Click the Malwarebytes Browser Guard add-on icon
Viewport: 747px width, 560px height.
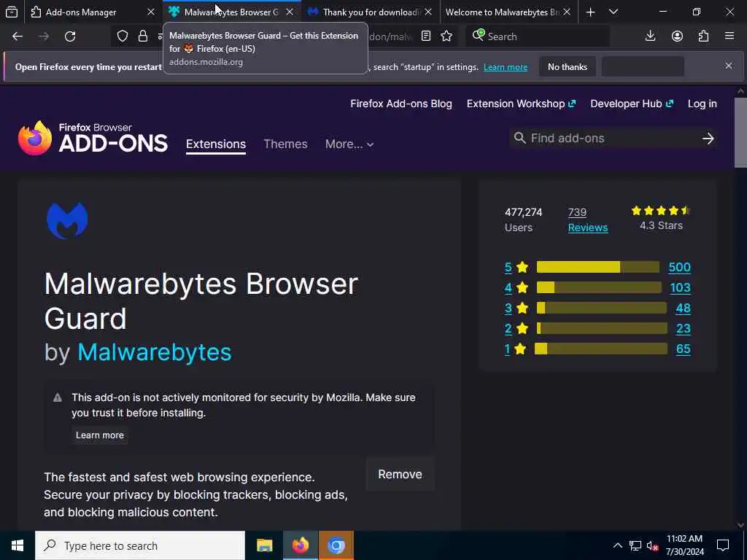tap(67, 220)
